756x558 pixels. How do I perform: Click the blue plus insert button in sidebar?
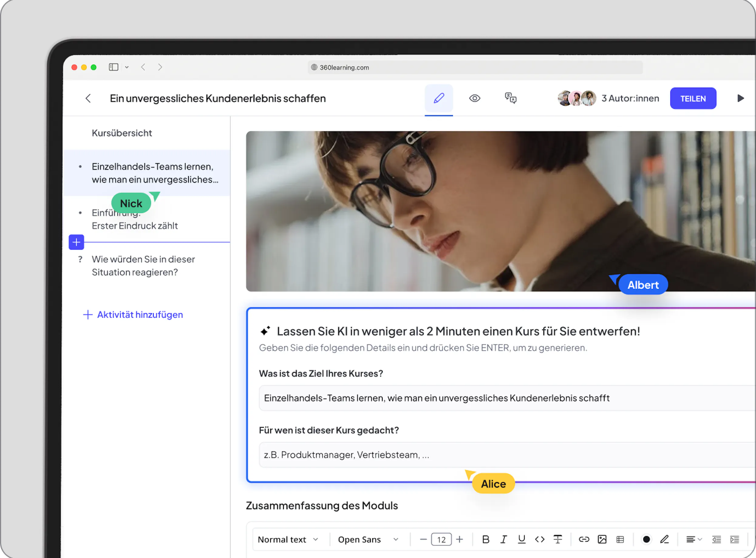coord(77,242)
